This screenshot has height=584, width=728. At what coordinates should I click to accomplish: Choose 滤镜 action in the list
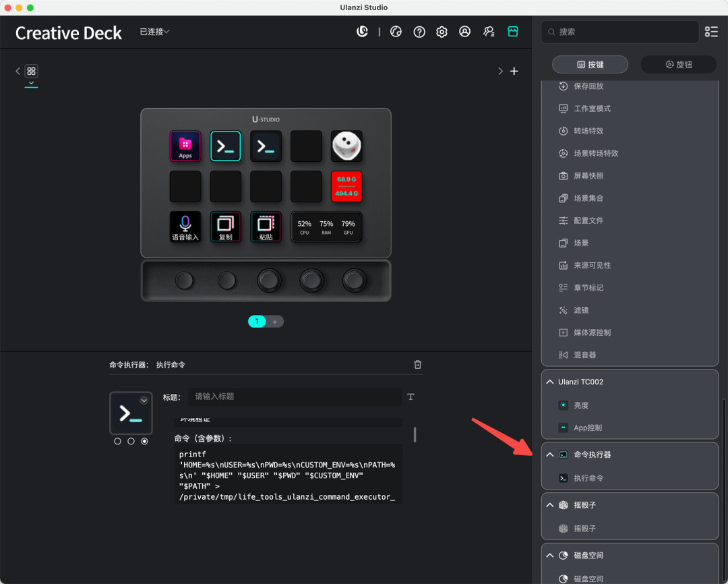pos(581,310)
